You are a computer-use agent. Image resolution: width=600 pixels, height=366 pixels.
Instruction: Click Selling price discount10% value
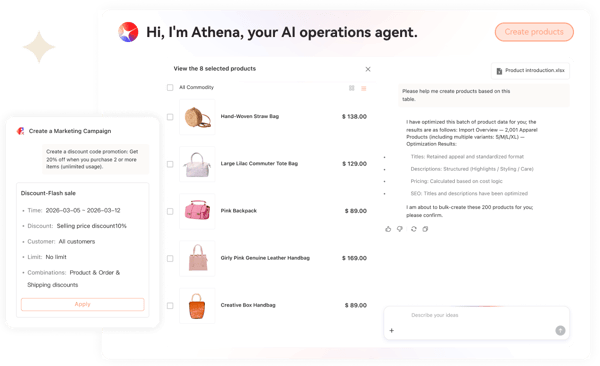point(91,226)
